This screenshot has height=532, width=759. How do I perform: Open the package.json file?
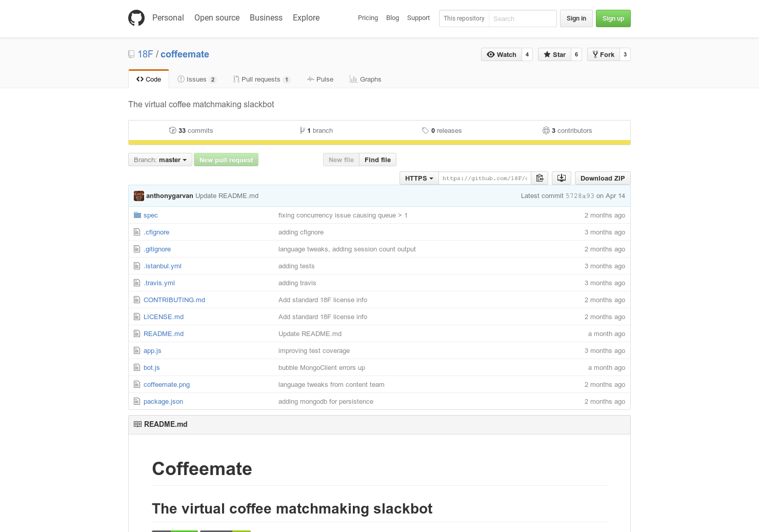click(163, 401)
